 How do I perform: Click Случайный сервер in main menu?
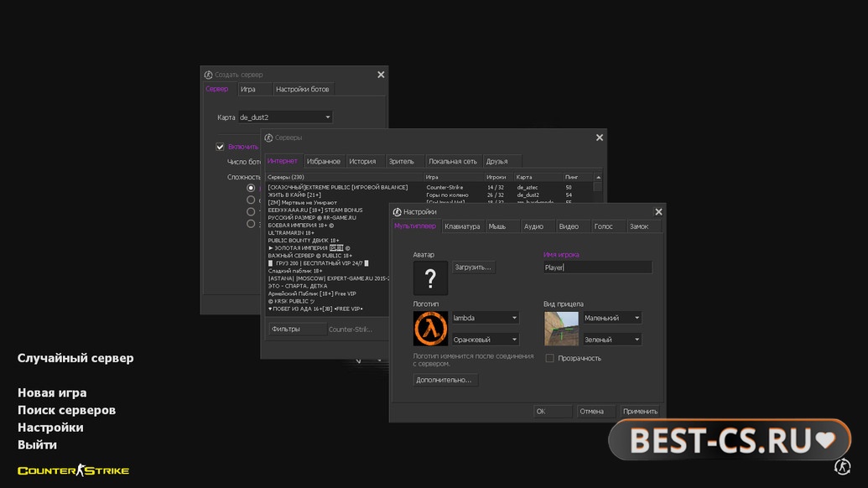pos(75,358)
